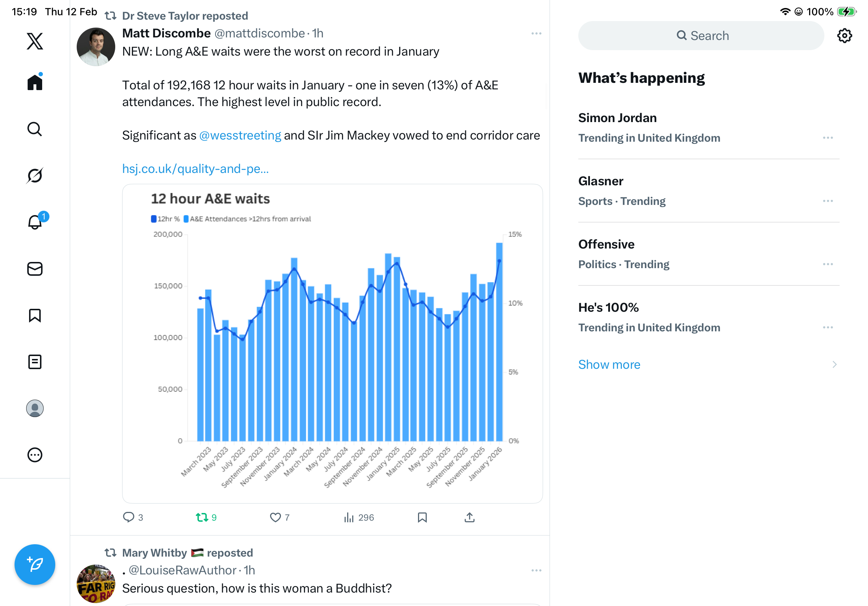Focus the Search input field
This screenshot has width=868, height=606.
[x=701, y=36]
